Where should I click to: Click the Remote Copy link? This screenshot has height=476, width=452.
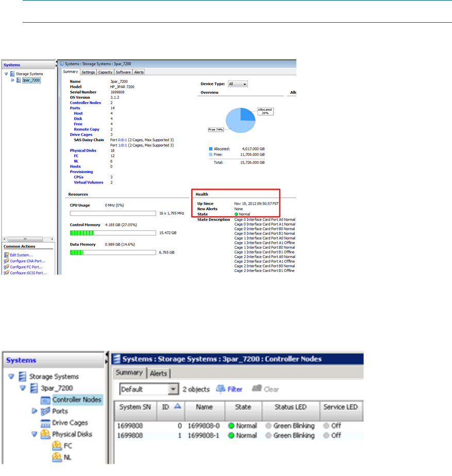(87, 129)
